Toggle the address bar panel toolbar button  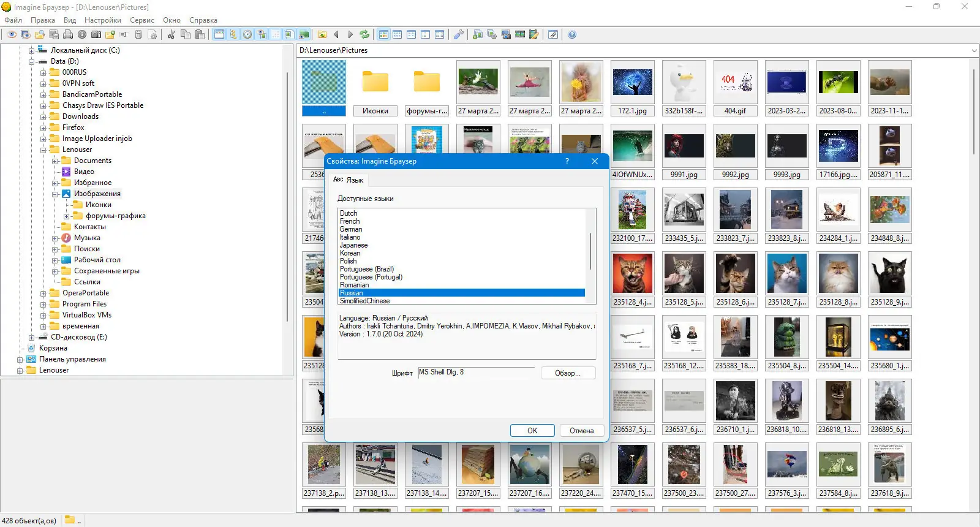219,35
